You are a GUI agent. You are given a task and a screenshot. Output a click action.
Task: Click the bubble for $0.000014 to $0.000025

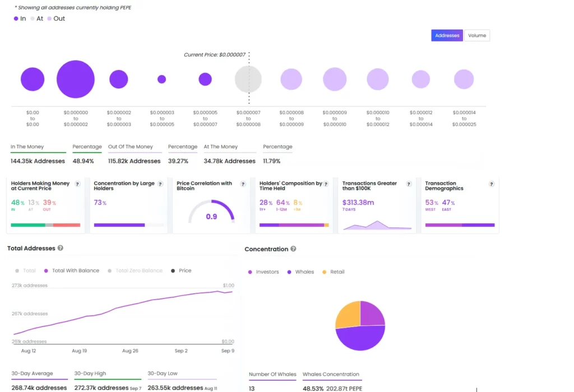pos(464,80)
